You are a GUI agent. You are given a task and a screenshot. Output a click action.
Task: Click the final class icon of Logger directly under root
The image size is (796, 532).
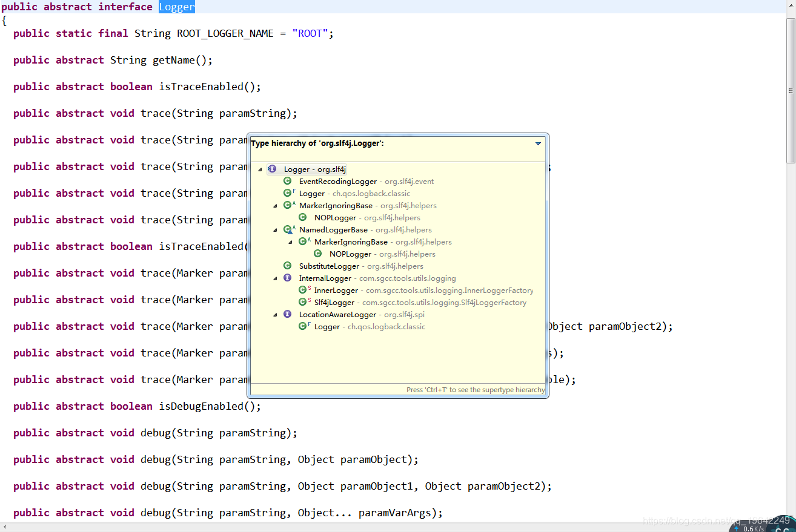[x=288, y=193]
